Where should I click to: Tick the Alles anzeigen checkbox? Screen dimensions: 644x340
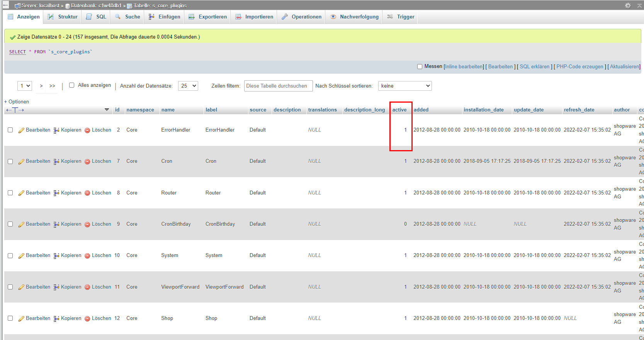tap(71, 85)
